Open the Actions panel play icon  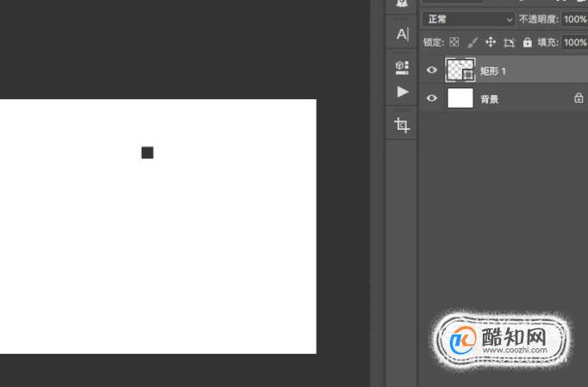click(403, 92)
